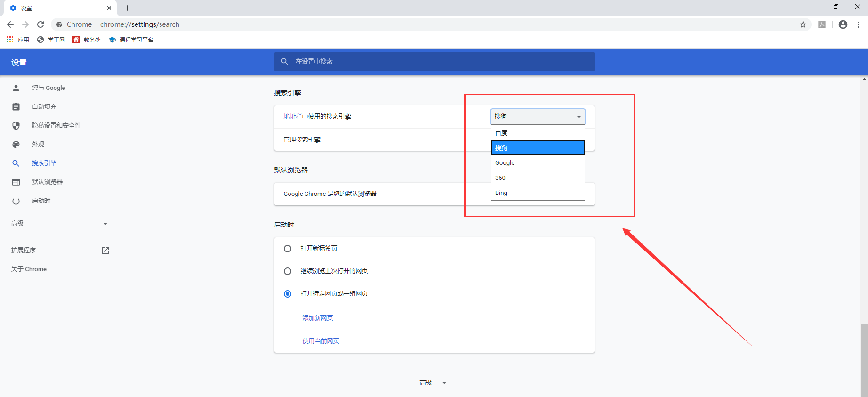Open extensions via external link icon
The width and height of the screenshot is (868, 397).
[x=105, y=251]
